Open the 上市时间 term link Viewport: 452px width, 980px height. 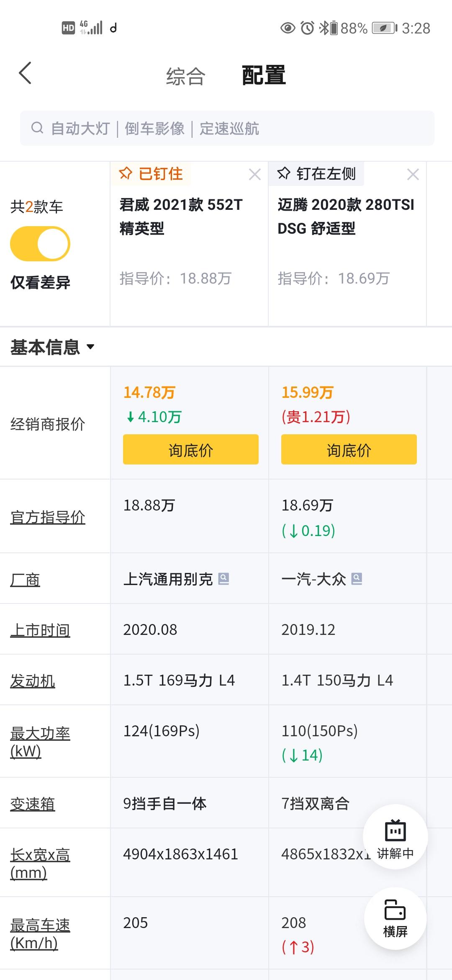[40, 630]
